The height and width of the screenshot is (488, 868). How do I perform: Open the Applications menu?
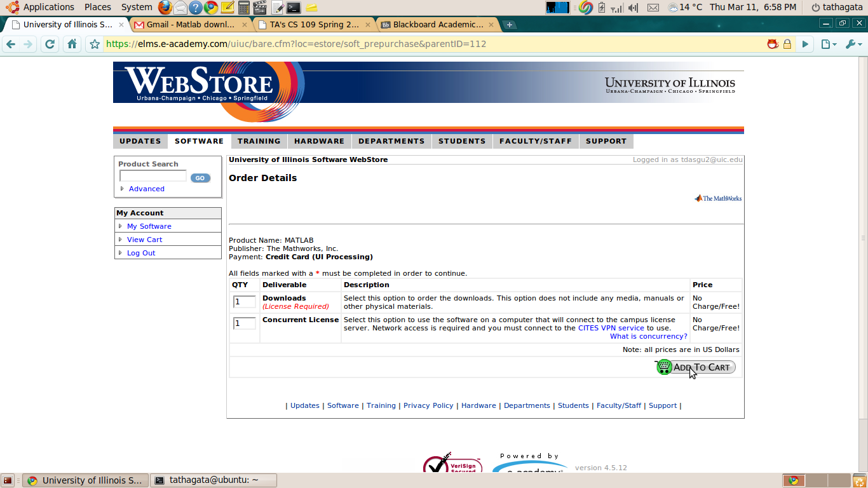tap(42, 8)
